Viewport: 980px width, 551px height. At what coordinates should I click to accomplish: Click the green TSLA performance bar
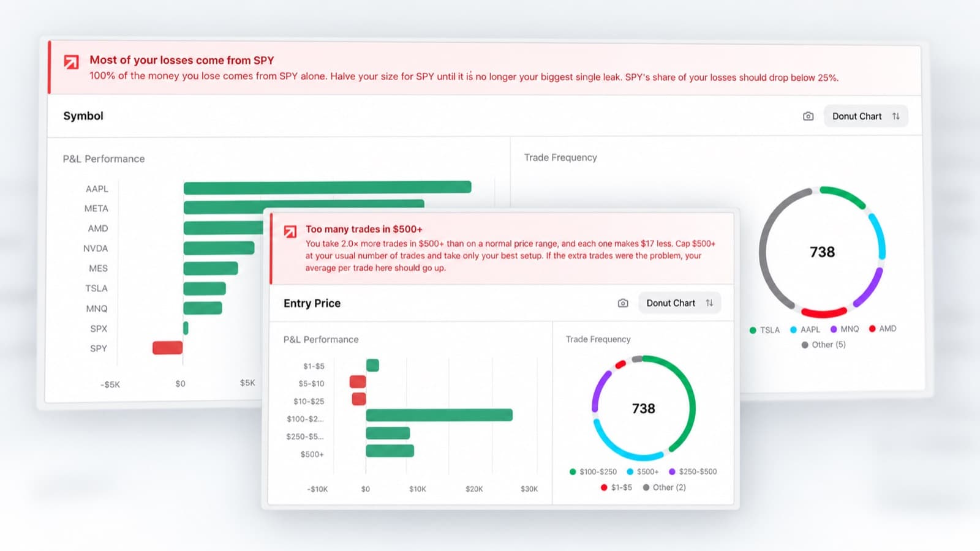(205, 288)
